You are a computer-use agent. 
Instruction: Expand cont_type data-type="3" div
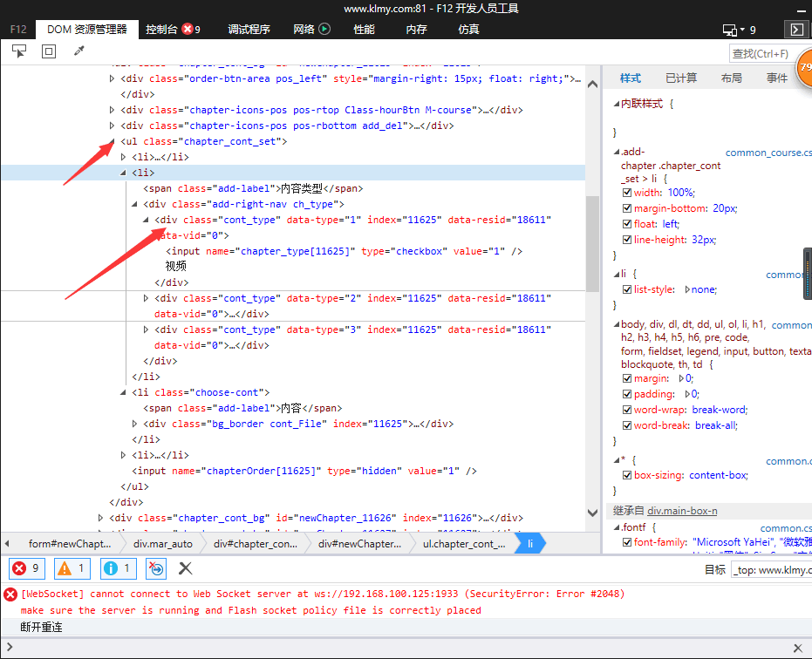tap(146, 329)
